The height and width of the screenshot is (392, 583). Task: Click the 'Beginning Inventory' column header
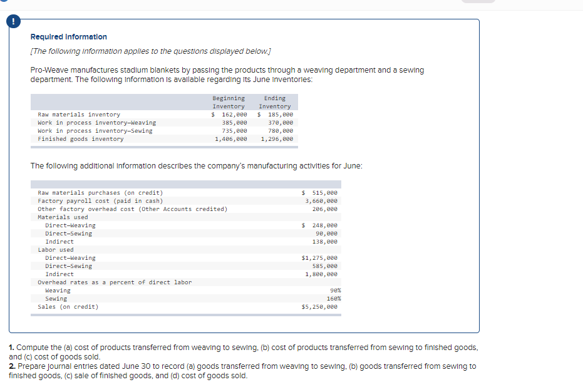click(x=229, y=102)
